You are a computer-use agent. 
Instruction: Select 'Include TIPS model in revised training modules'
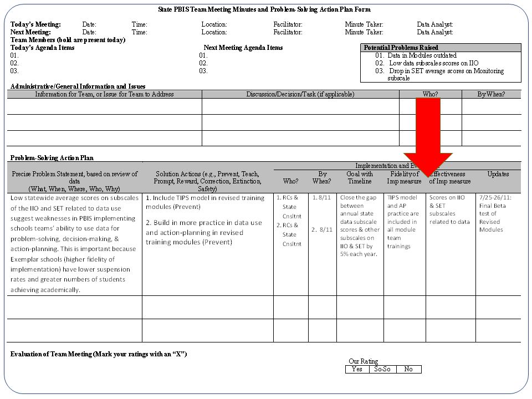205,202
